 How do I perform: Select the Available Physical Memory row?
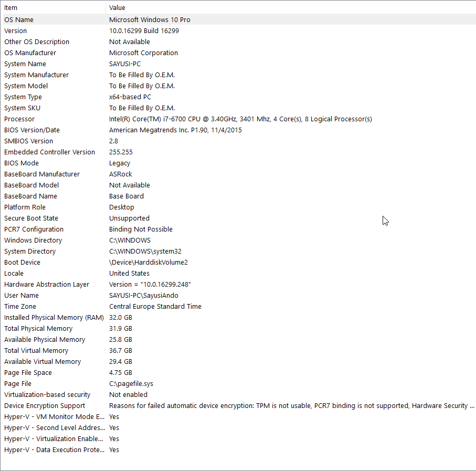(x=239, y=340)
